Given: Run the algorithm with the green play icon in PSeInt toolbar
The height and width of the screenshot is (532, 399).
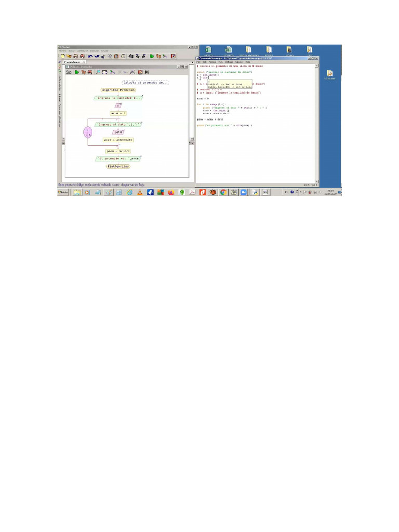Looking at the screenshot, I should [152, 56].
